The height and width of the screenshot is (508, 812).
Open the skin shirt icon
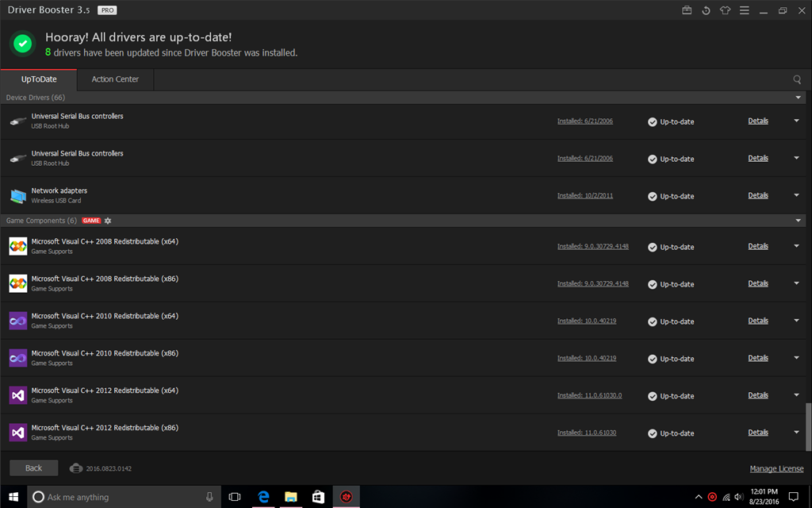(x=725, y=10)
